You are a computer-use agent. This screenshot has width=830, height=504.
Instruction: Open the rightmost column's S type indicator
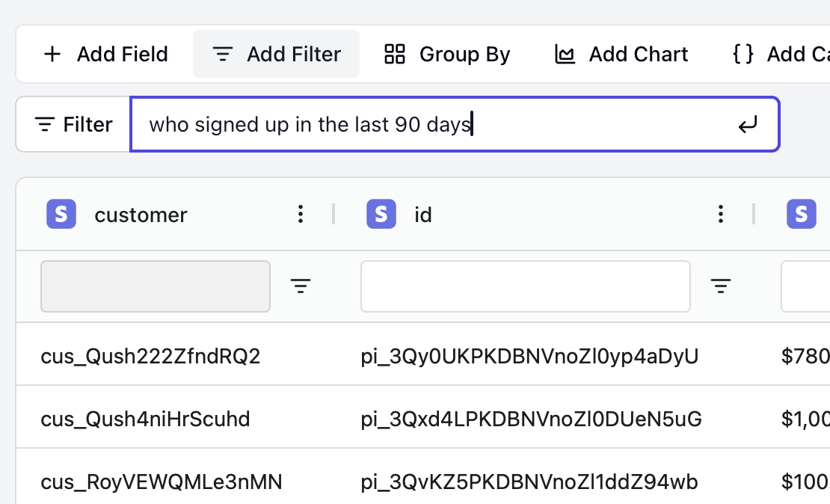coord(801,214)
